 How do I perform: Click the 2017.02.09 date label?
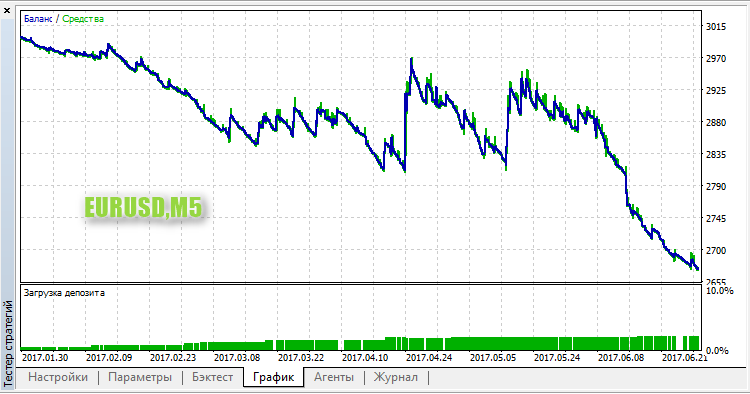click(109, 358)
